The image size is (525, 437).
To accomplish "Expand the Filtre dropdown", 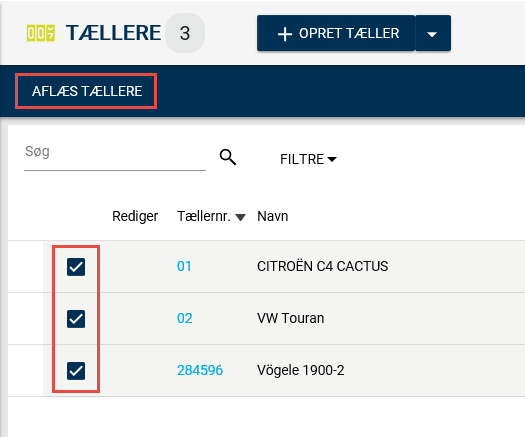I will pyautogui.click(x=308, y=159).
